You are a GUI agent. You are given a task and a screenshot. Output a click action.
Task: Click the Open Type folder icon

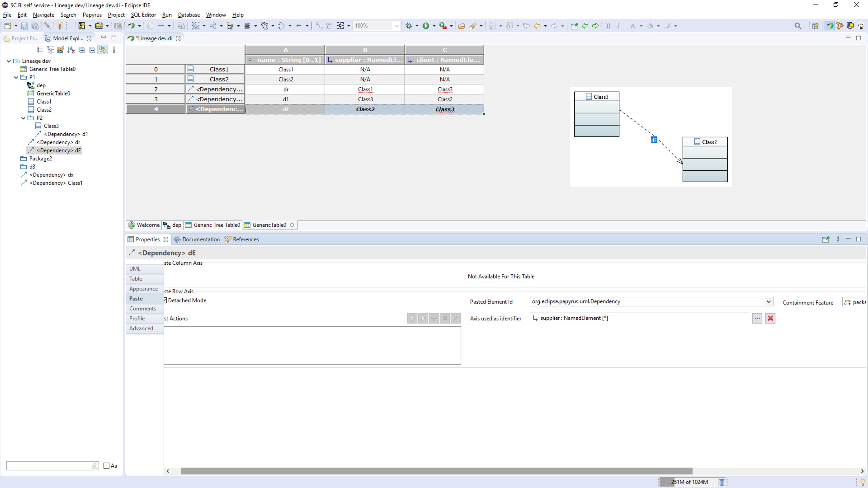coord(461,25)
